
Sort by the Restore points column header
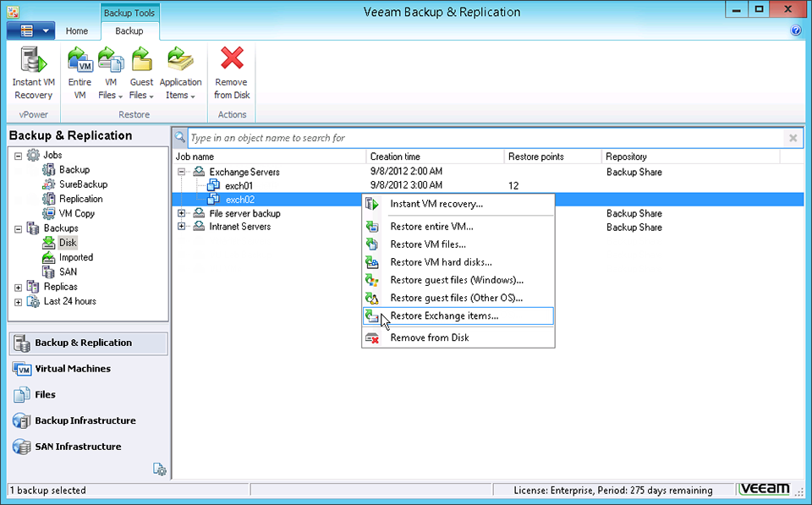coord(553,156)
